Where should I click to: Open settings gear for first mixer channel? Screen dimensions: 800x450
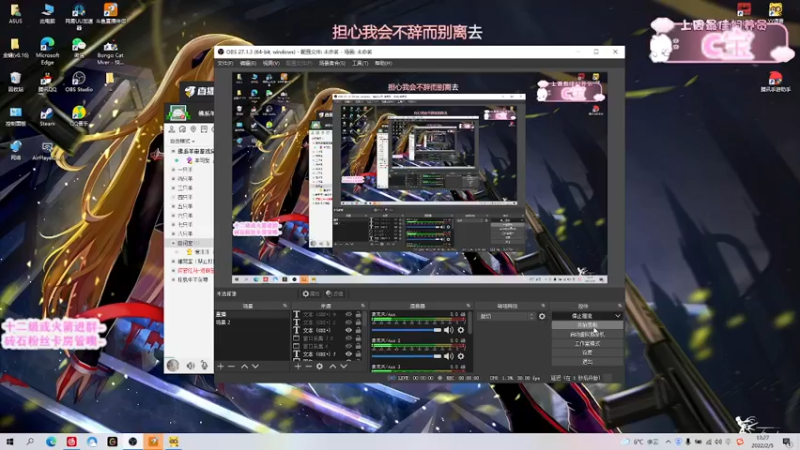click(461, 330)
